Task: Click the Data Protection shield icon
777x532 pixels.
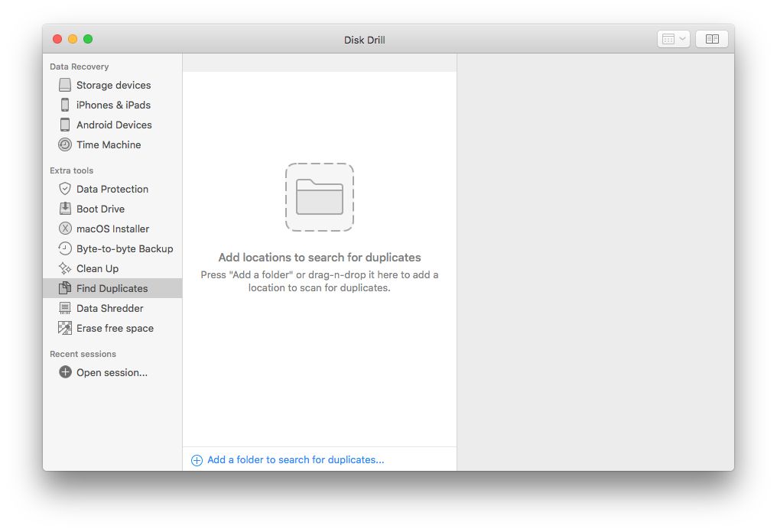Action: point(65,189)
